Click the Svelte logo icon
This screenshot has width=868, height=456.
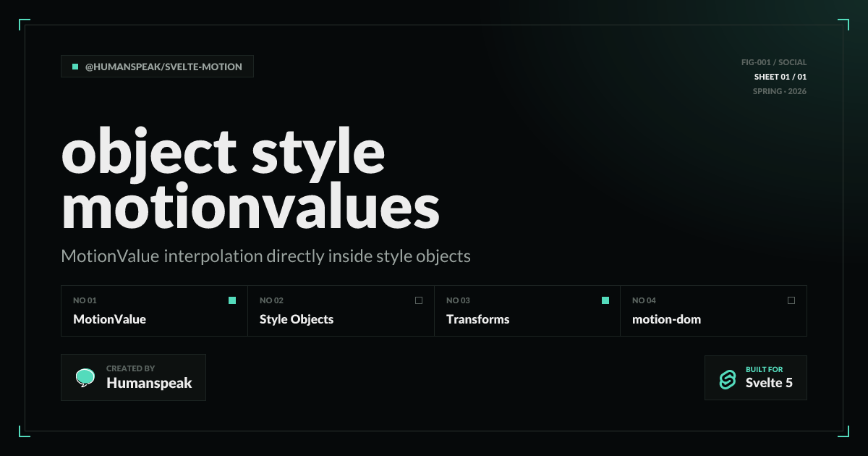pos(727,379)
